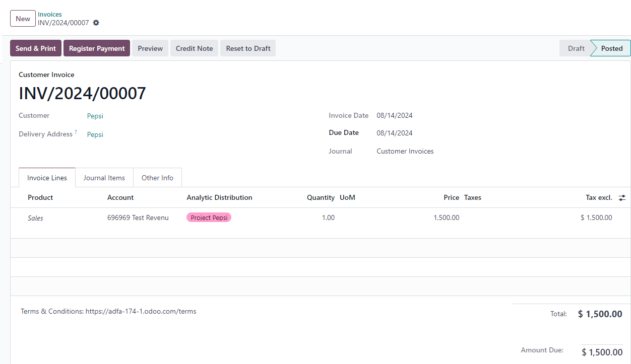The width and height of the screenshot is (631, 364).
Task: Select the Posted status stage
Action: [x=611, y=48]
